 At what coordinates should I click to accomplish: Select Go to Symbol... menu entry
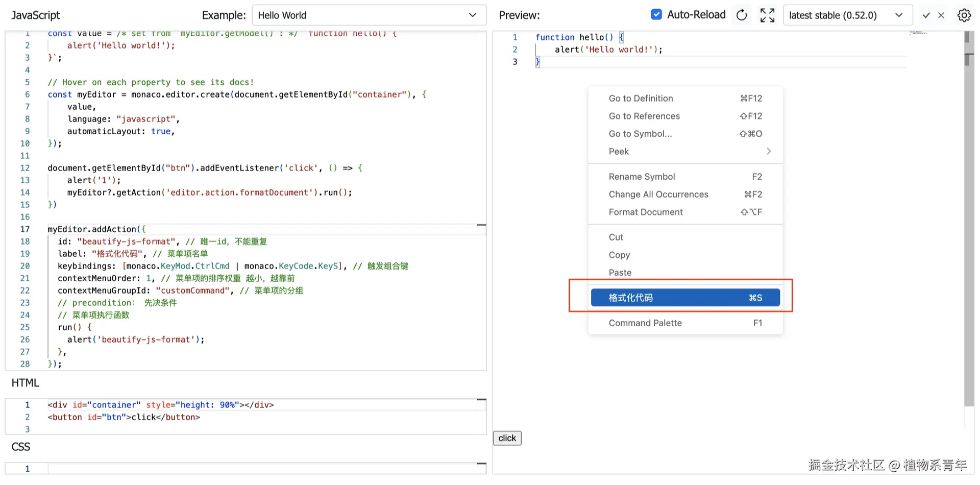(x=685, y=134)
